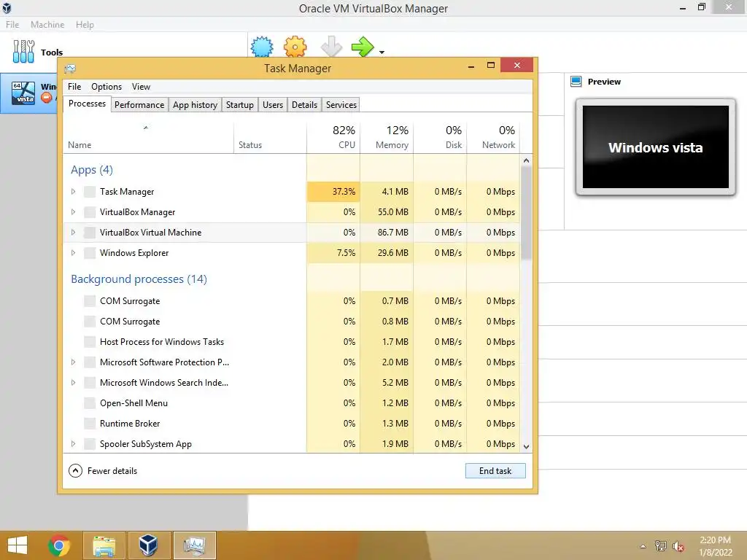
Task: Select the Processes tab
Action: point(88,104)
